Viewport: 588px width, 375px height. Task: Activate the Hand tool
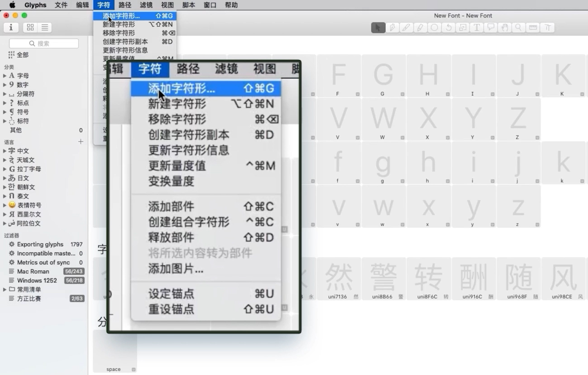coord(504,27)
